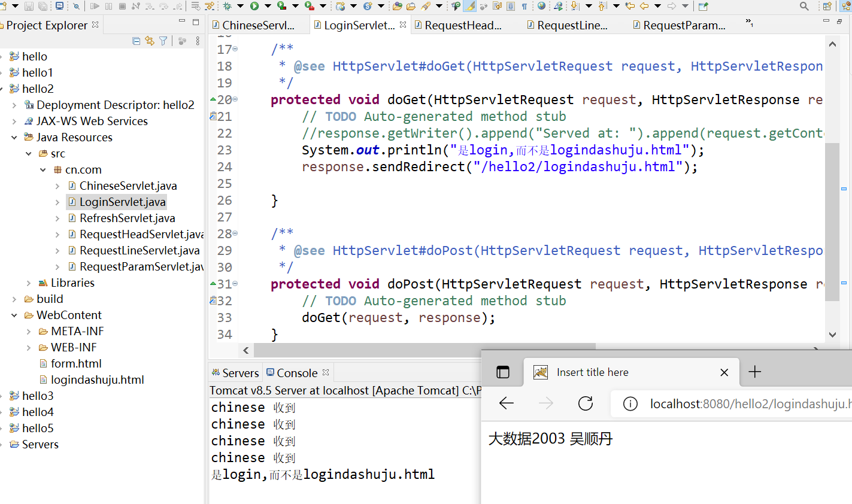Select logindashuju.html under WebContent
The width and height of the screenshot is (852, 504).
click(98, 379)
